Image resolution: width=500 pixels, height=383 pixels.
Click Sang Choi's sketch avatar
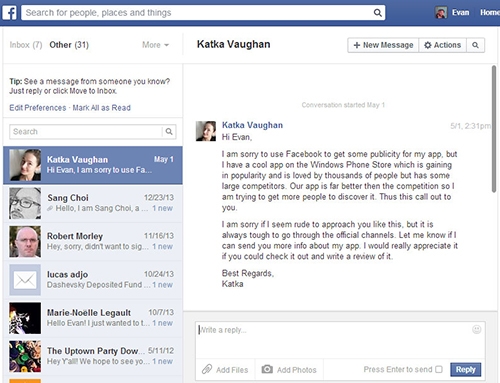click(x=25, y=203)
